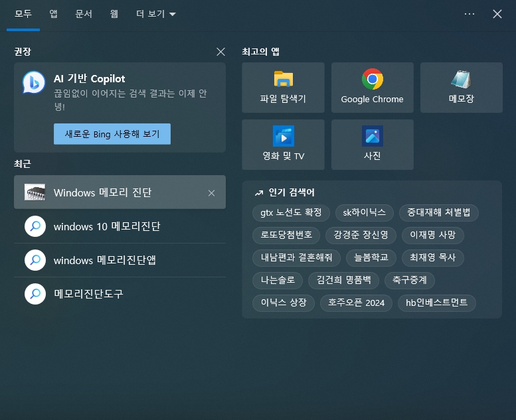Click the AI 기반 Copilot heading
This screenshot has width=516, height=420.
click(x=90, y=78)
